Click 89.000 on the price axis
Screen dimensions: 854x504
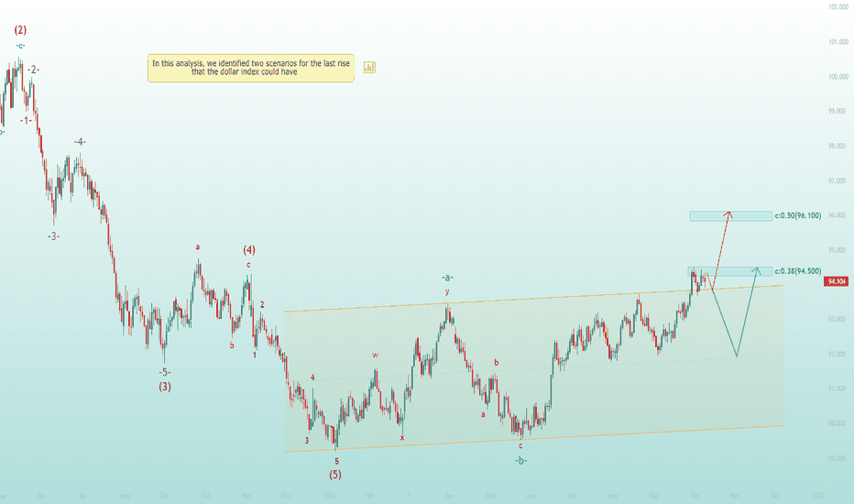click(838, 458)
